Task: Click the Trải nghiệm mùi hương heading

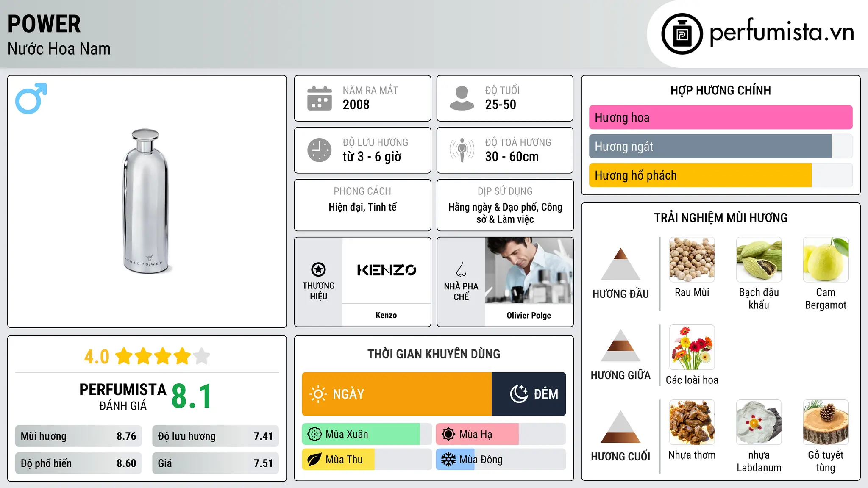Action: tap(721, 218)
